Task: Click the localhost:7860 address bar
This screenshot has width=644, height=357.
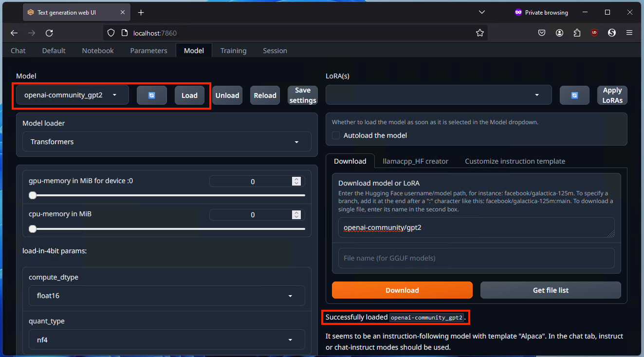Action: pos(295,33)
